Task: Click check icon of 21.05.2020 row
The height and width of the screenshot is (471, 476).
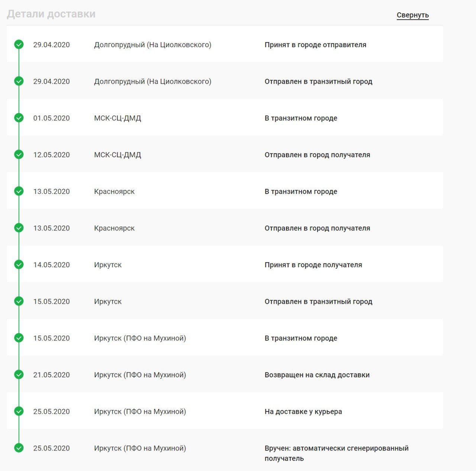Action: 19,375
